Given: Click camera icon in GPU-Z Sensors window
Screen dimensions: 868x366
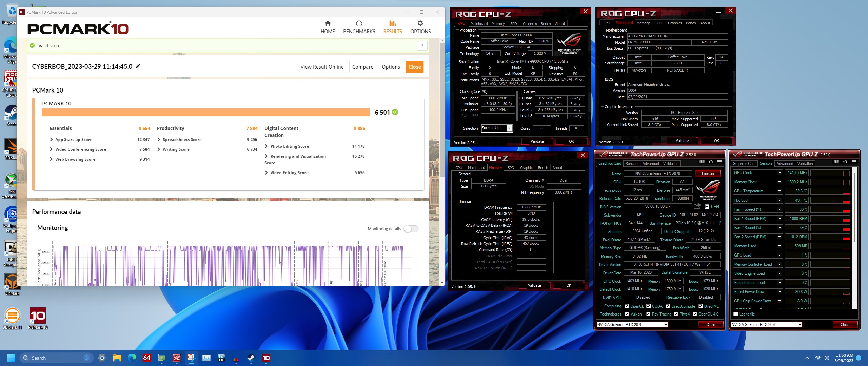Looking at the screenshot, I should pos(836,162).
